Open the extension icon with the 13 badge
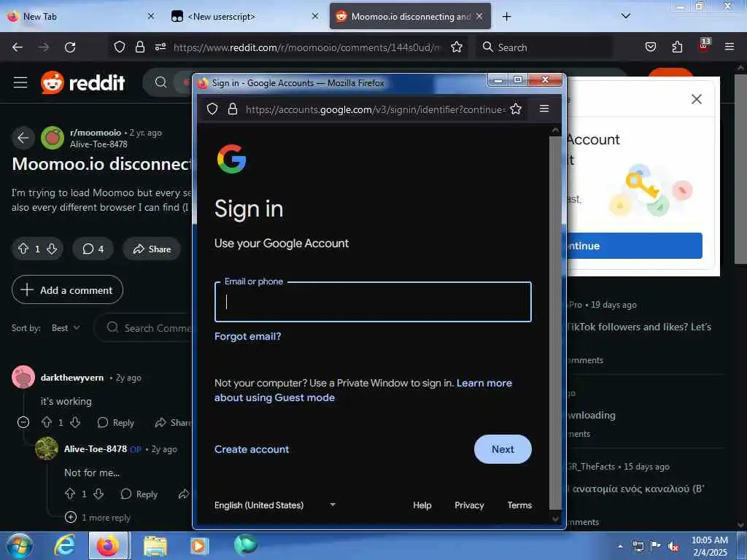Viewport: 747px width, 560px height. tap(704, 44)
